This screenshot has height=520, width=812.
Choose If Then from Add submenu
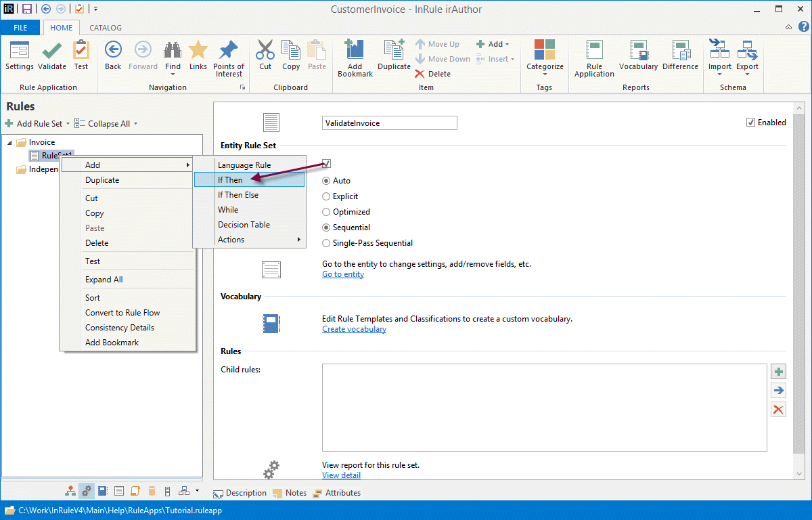230,180
